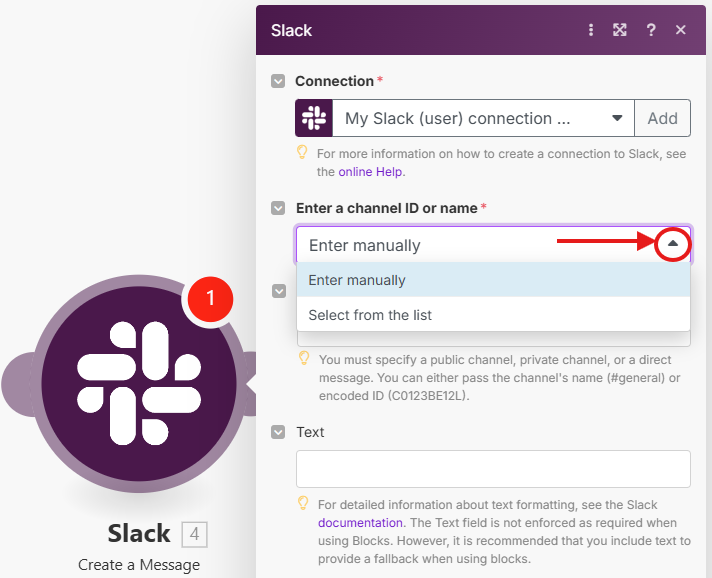Collapse the Enter manually dropdown arrow
This screenshot has height=578, width=712.
click(x=673, y=244)
